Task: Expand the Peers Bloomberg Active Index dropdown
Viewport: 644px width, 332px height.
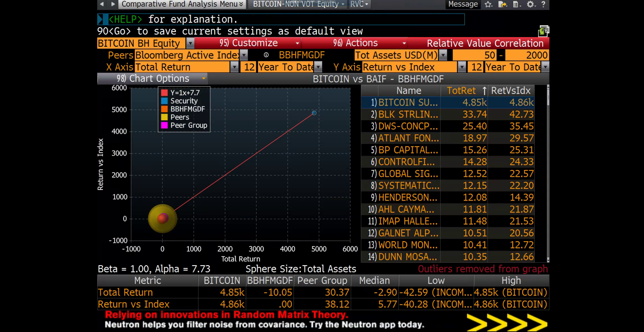Action: click(244, 55)
